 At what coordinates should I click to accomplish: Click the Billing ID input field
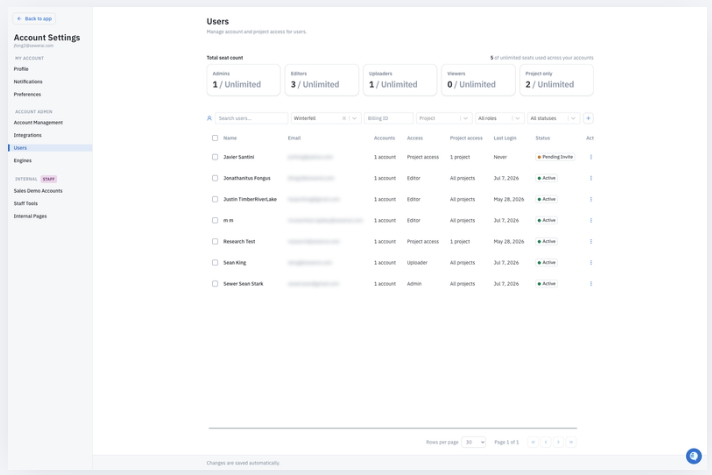pos(389,118)
